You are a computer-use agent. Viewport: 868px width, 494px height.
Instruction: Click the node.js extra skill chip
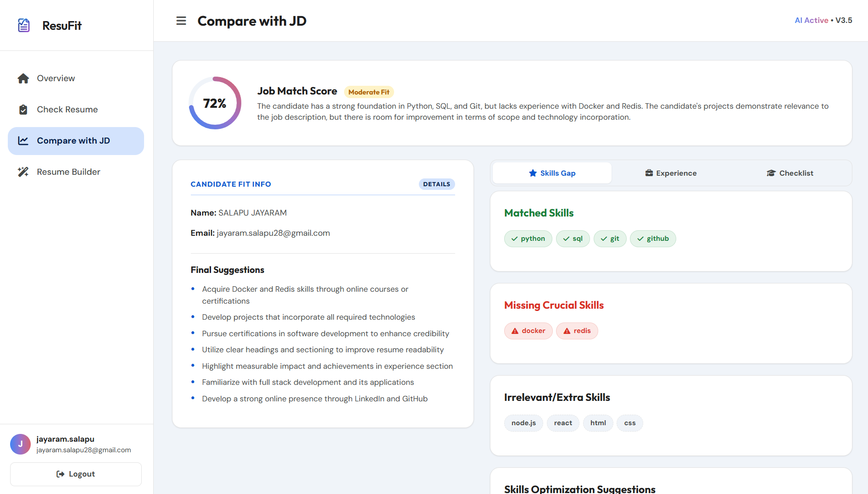click(x=524, y=423)
